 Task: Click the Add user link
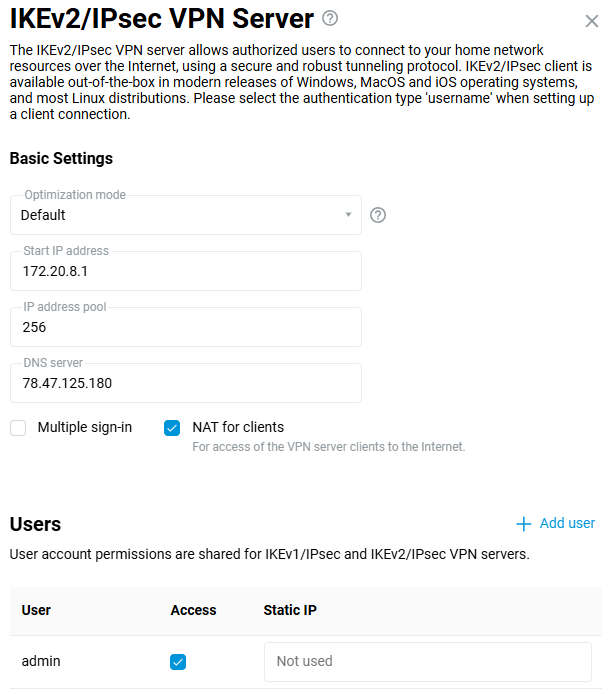pos(567,523)
